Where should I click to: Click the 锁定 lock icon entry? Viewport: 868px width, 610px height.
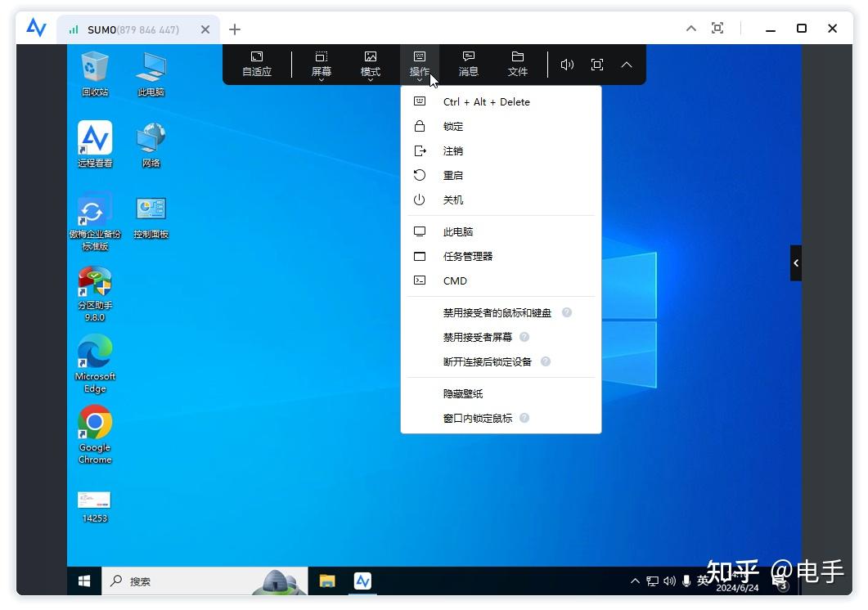click(452, 126)
